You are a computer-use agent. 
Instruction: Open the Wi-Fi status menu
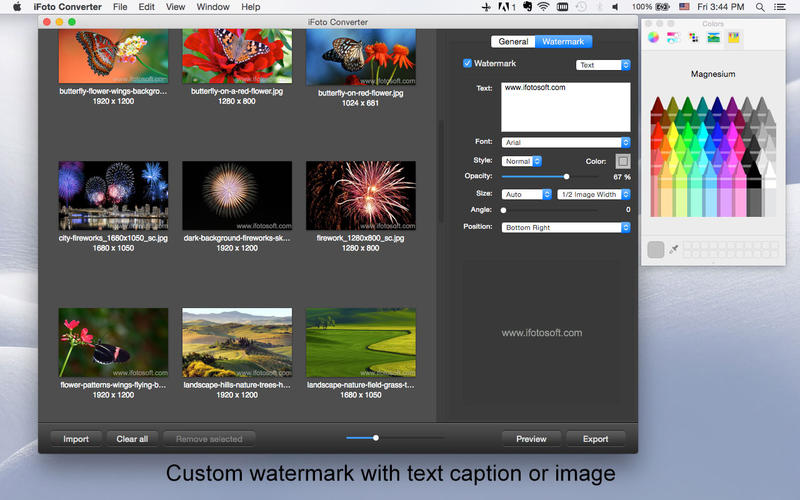tap(544, 7)
